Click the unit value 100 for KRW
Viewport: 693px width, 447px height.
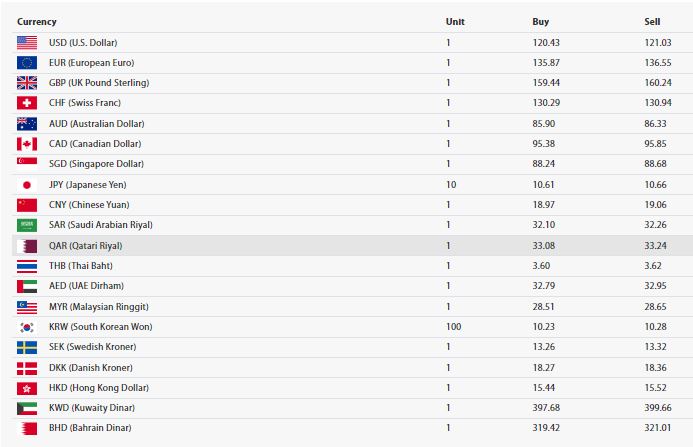[453, 327]
